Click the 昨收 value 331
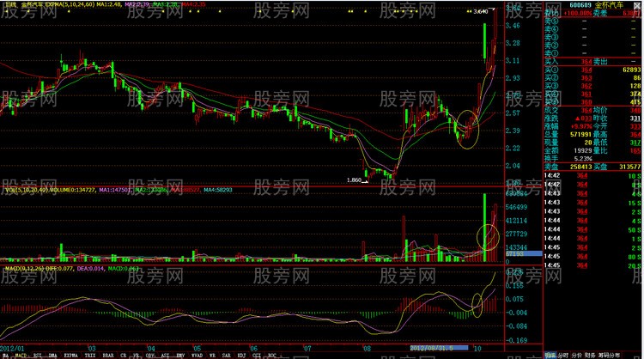The height and width of the screenshot is (359, 644). (x=635, y=119)
